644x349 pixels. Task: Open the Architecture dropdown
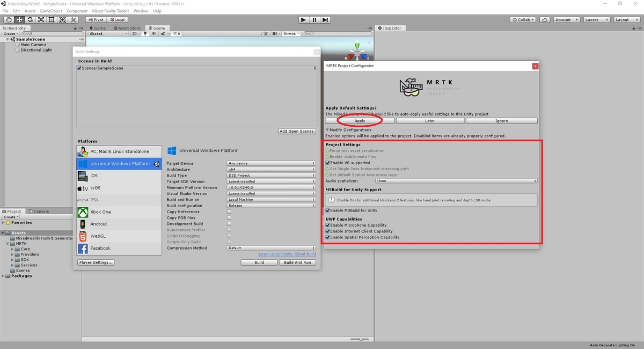272,169
